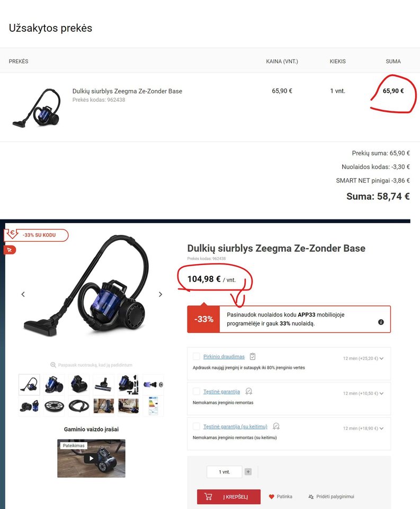420x509 pixels.
Task: Click the badge icon beside Tęstinė garantija
Action: [249, 391]
